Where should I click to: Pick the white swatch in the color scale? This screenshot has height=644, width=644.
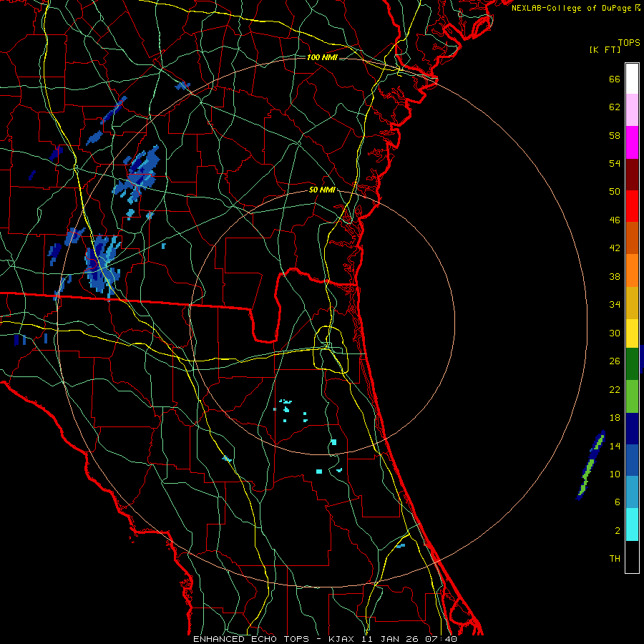point(632,79)
